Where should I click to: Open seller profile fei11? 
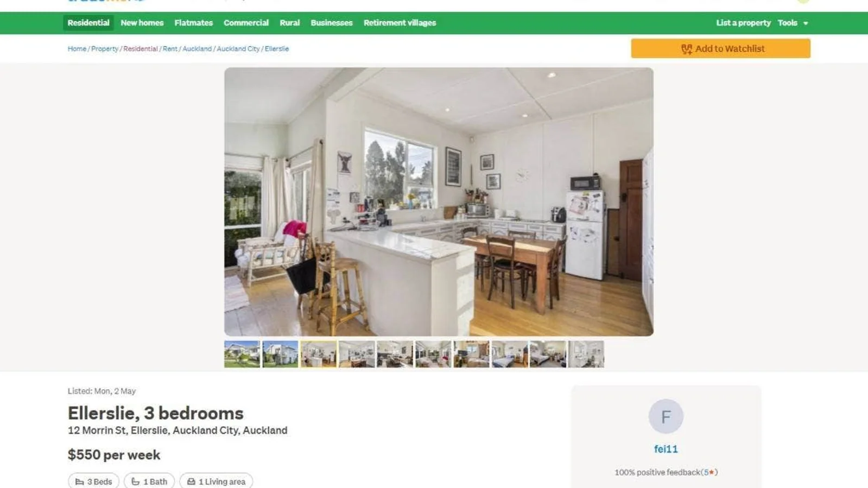(x=666, y=449)
